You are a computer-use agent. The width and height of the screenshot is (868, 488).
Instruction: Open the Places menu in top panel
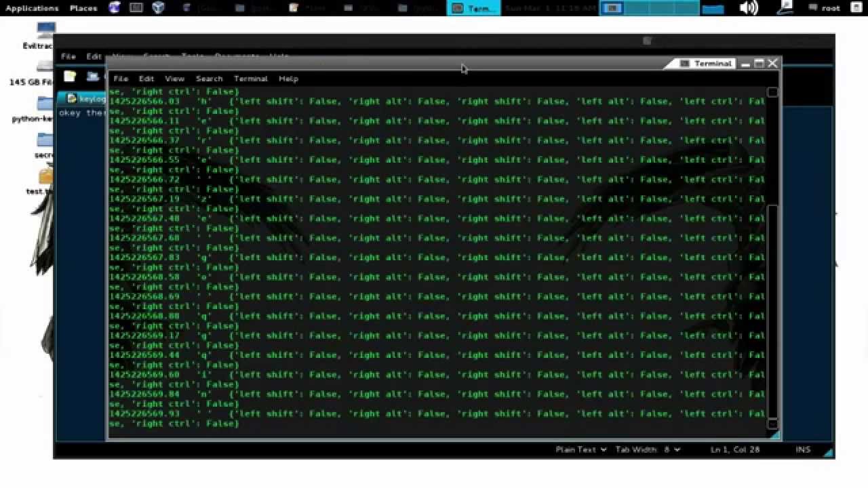pyautogui.click(x=83, y=8)
